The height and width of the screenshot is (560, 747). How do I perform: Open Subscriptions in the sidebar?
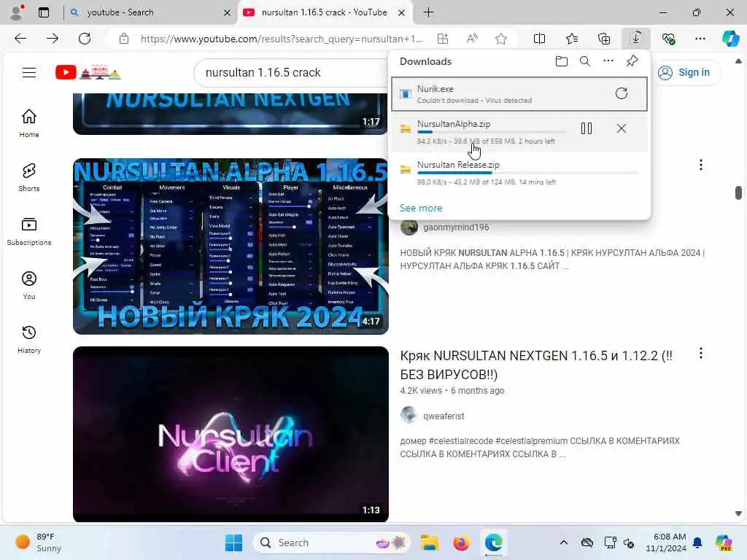29,231
